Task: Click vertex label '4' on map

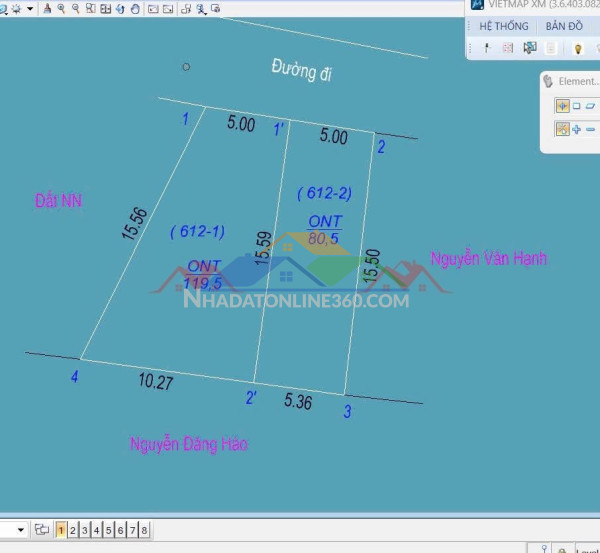Action: point(75,377)
